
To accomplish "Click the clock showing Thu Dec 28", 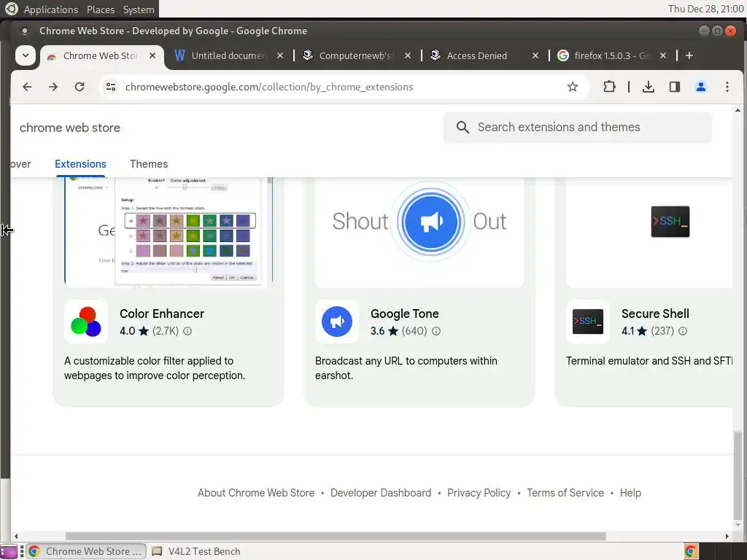I will (x=706, y=9).
